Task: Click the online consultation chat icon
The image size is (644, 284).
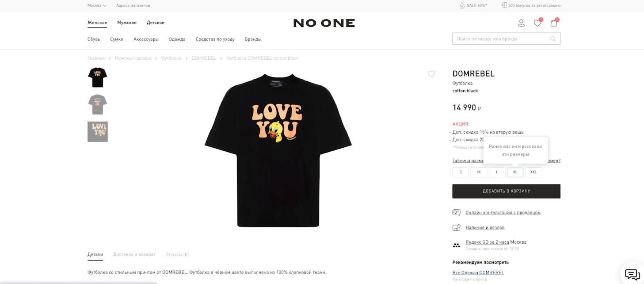Action: (456, 212)
